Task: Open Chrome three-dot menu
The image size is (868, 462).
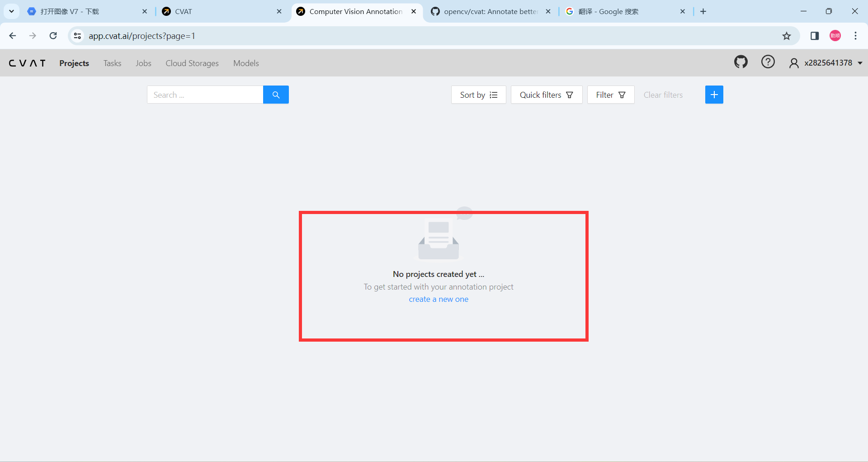Action: pos(855,36)
